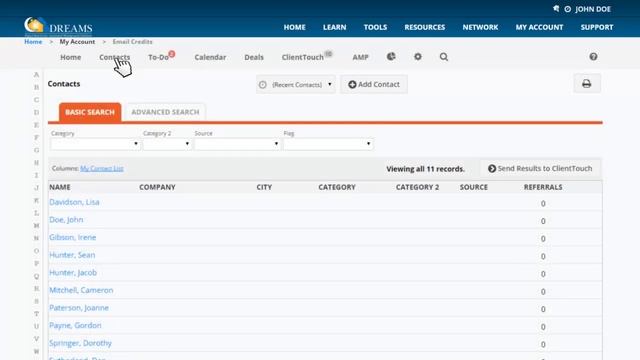This screenshot has width=640, height=360.
Task: Open contact Springer, Dorothy
Action: coord(80,343)
